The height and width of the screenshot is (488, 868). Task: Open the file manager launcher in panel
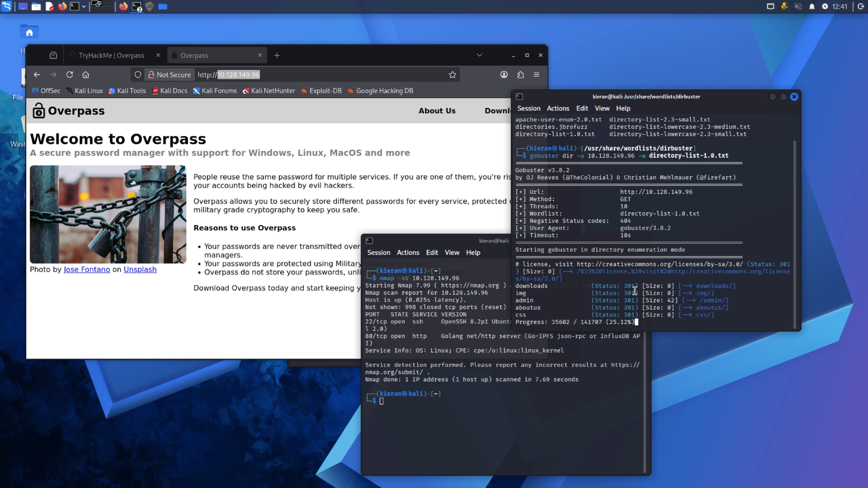pyautogui.click(x=36, y=6)
